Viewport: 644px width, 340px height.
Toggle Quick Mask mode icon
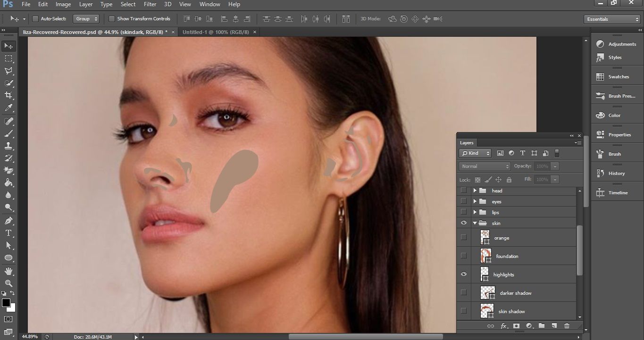(8, 319)
